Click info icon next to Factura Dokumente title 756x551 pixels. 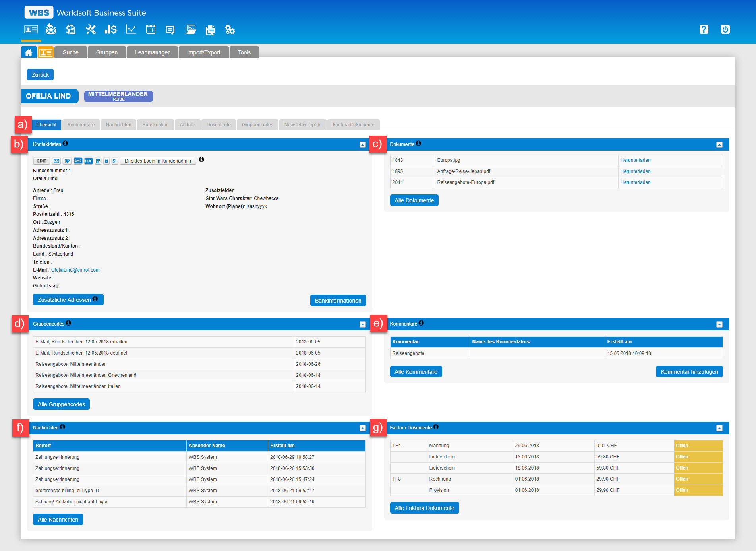[x=436, y=427]
